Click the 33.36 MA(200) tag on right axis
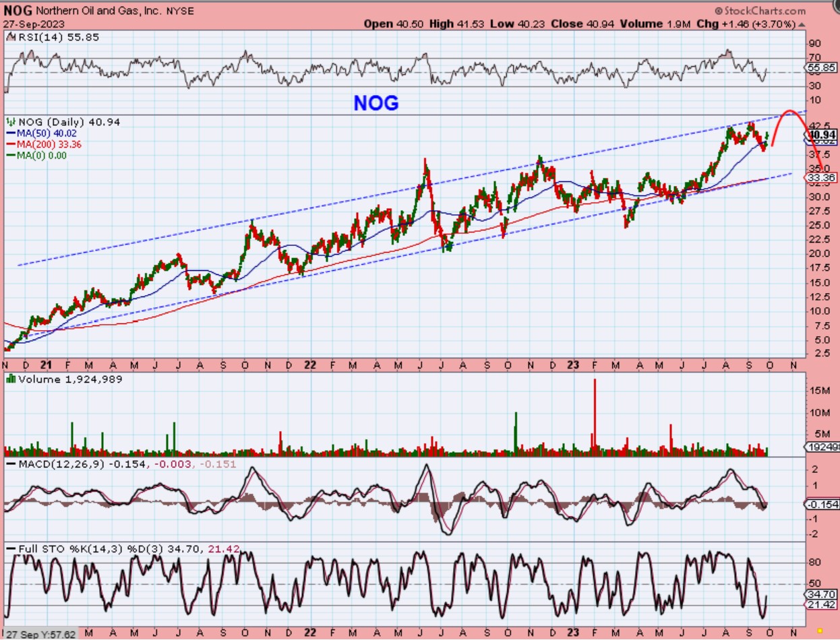The width and height of the screenshot is (840, 640). tap(822, 177)
